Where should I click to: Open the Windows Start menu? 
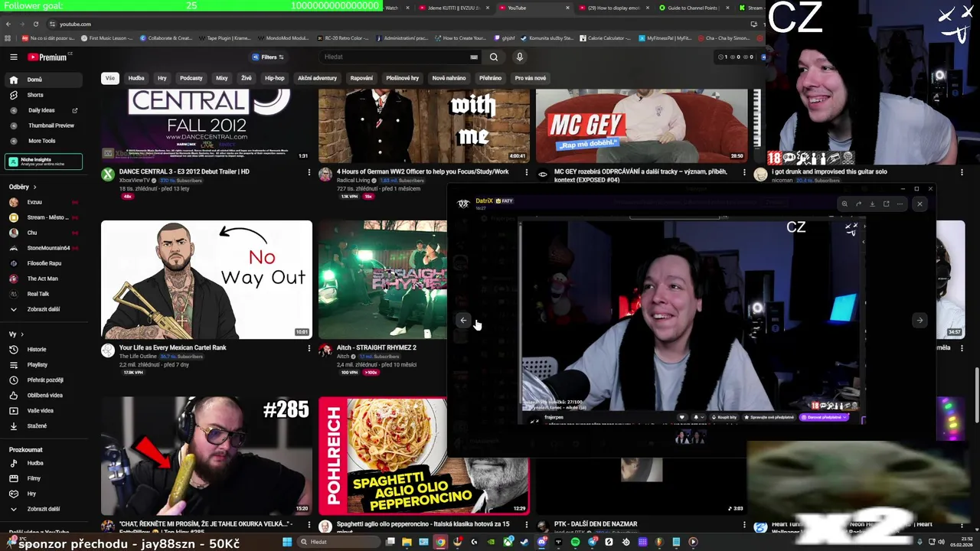click(287, 542)
